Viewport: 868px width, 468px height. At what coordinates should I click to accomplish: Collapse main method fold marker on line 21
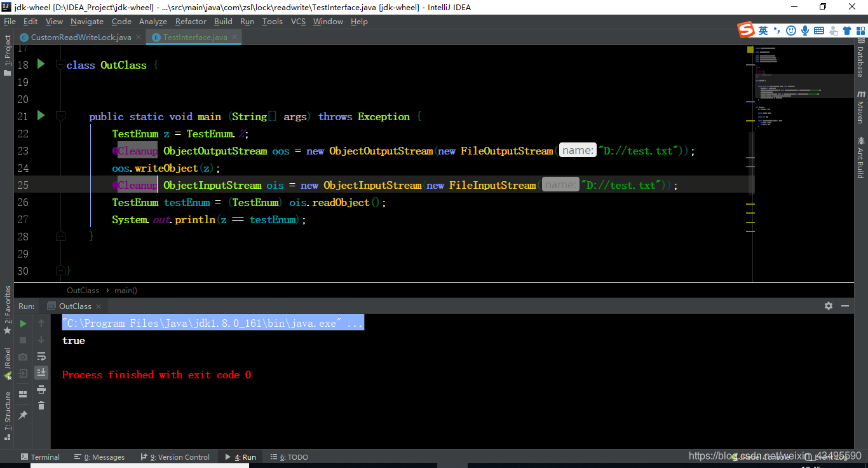click(60, 116)
